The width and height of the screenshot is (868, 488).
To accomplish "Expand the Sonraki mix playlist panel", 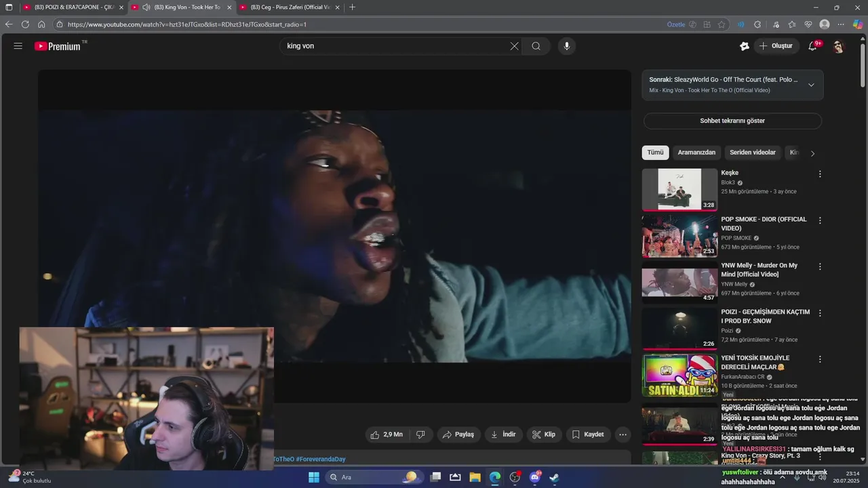I will (811, 85).
